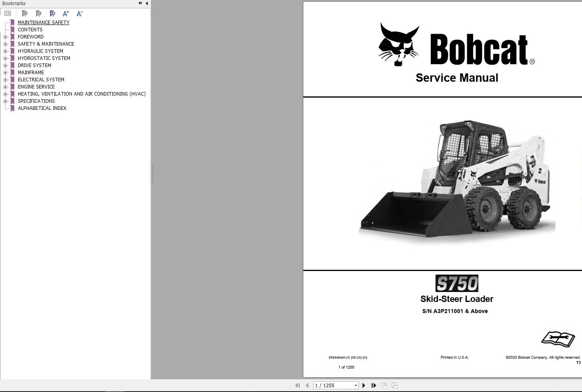582x392 pixels.
Task: Click the CONTENTS bookmark flag icon
Action: tap(12, 30)
